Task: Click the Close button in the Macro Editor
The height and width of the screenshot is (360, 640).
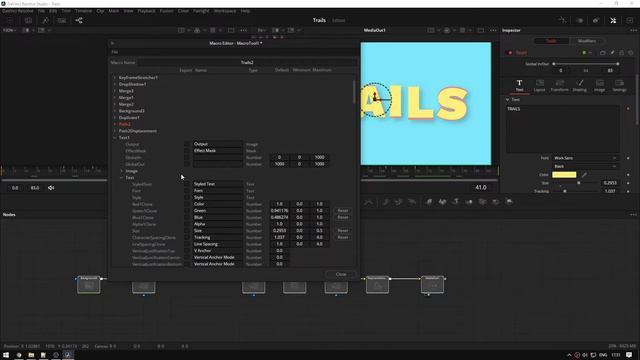Action: 341,274
